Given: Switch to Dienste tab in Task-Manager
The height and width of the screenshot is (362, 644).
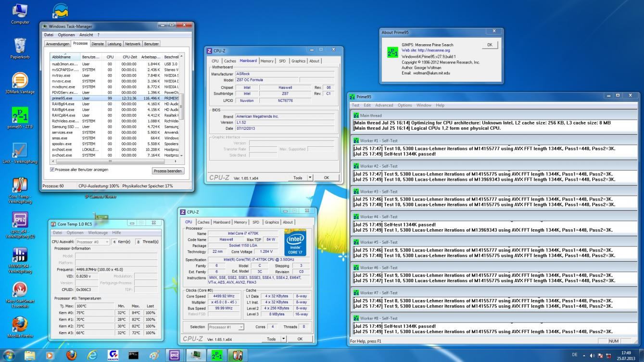Looking at the screenshot, I should [98, 44].
